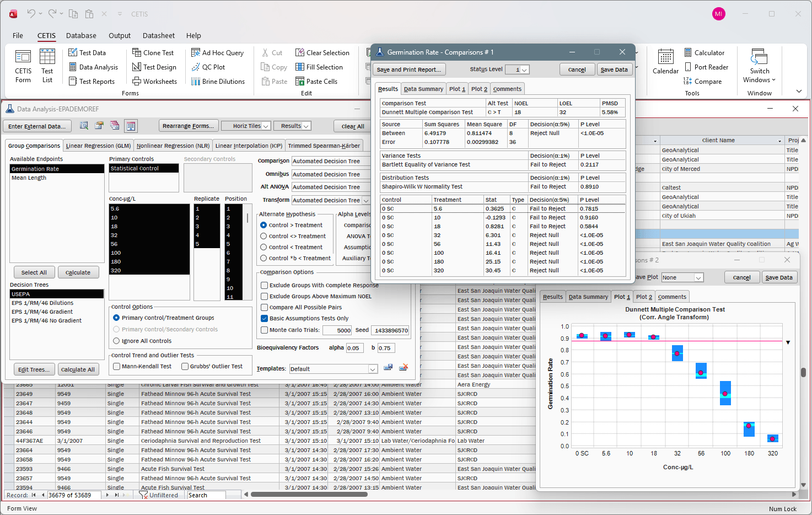The image size is (812, 515).
Task: Select Control <> Treatment hypothesis
Action: [264, 236]
